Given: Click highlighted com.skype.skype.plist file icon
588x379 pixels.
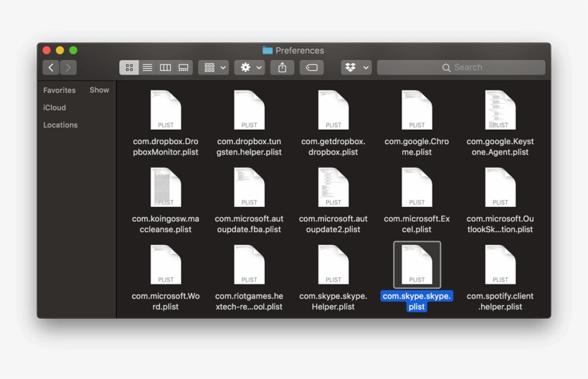Looking at the screenshot, I should pyautogui.click(x=417, y=264).
